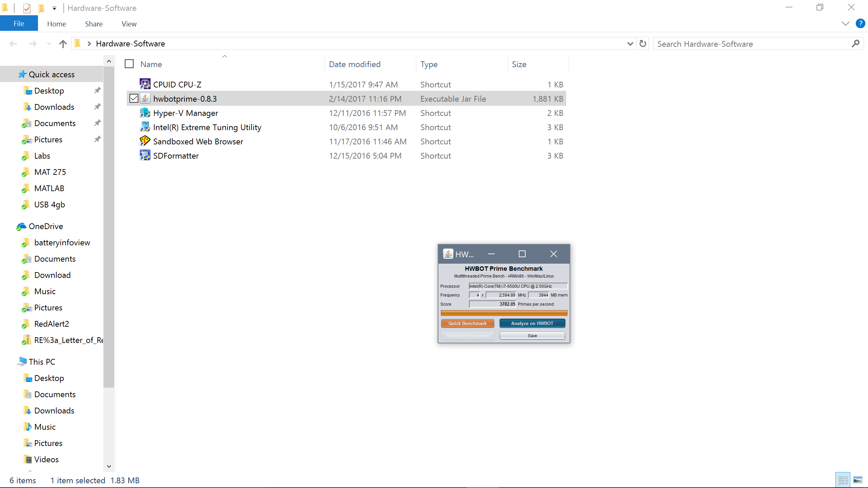This screenshot has width=868, height=488.
Task: Select Videos folder under This PC
Action: pyautogui.click(x=46, y=459)
